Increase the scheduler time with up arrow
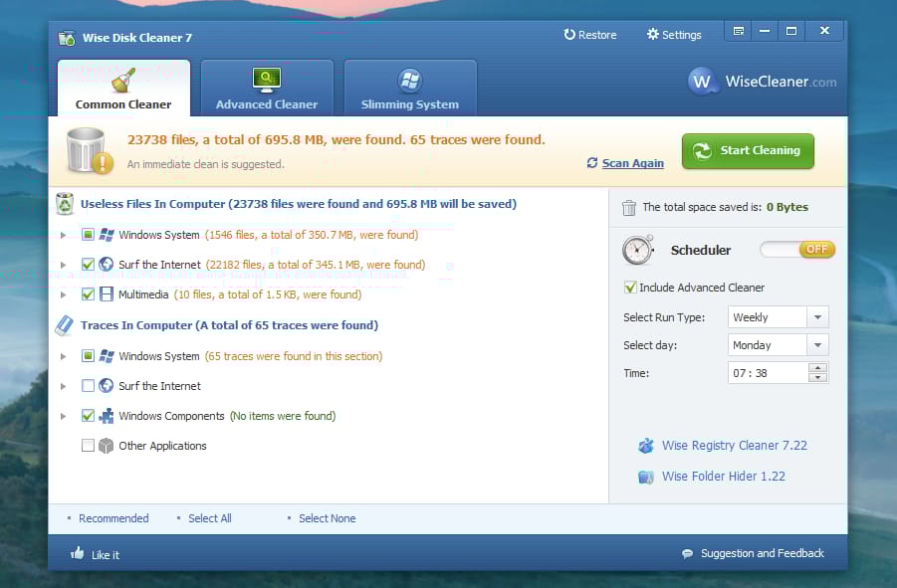The height and width of the screenshot is (588, 897). [818, 368]
